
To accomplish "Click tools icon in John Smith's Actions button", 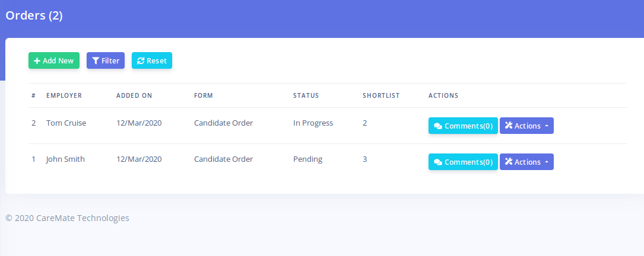I will tap(509, 162).
